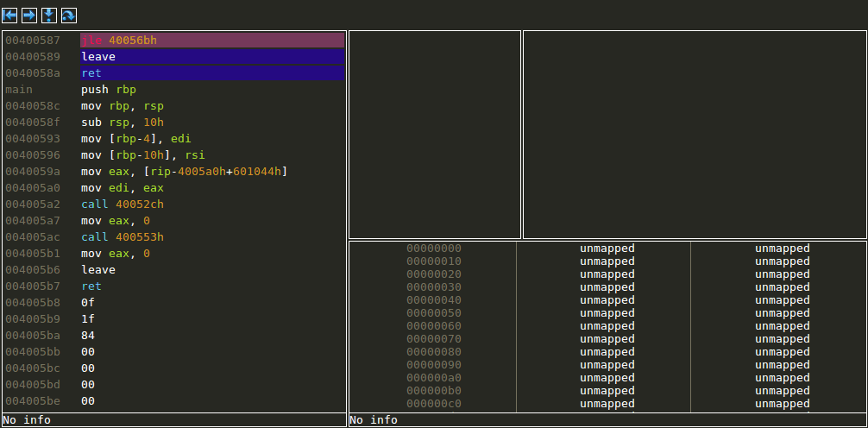Screen dimensions: 868x428
Task: Select 'sub rsp, 10h' instruction
Action: point(123,123)
